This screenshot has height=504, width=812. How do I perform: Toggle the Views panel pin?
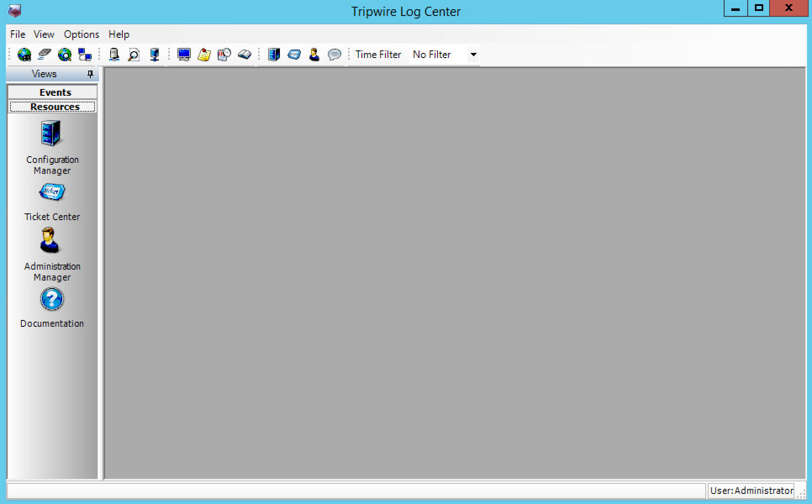click(x=90, y=74)
